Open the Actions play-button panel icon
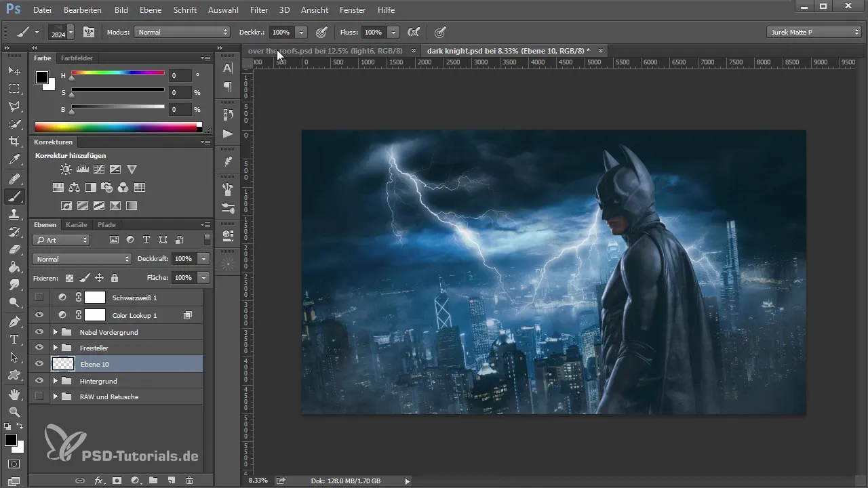The height and width of the screenshot is (488, 868). 228,134
